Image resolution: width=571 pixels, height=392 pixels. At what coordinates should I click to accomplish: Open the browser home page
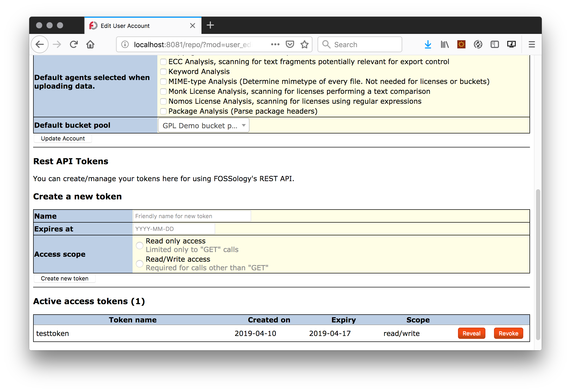click(90, 45)
